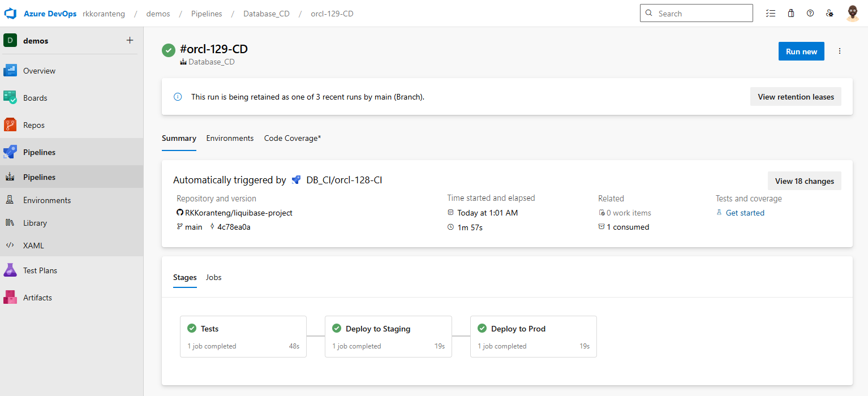
Task: Click View retention leases button
Action: (x=796, y=97)
